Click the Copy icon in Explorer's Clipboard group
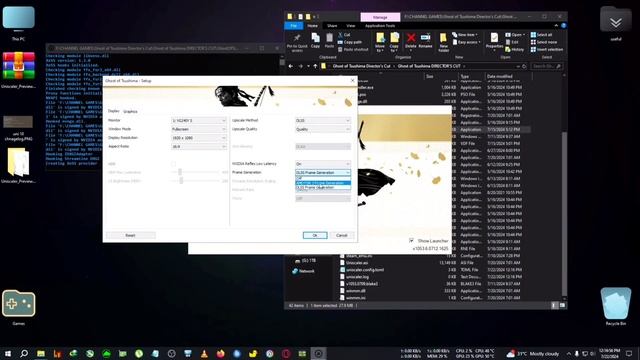 pos(315,41)
